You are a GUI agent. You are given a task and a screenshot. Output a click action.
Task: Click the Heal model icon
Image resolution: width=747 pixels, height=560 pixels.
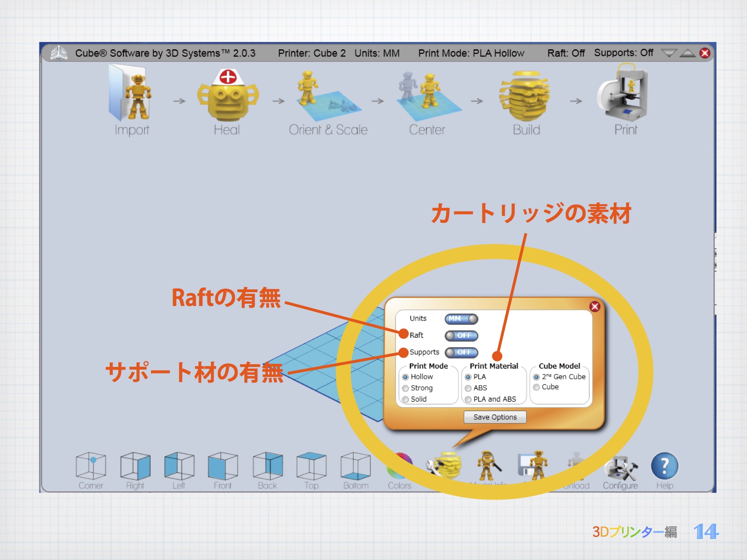228,95
